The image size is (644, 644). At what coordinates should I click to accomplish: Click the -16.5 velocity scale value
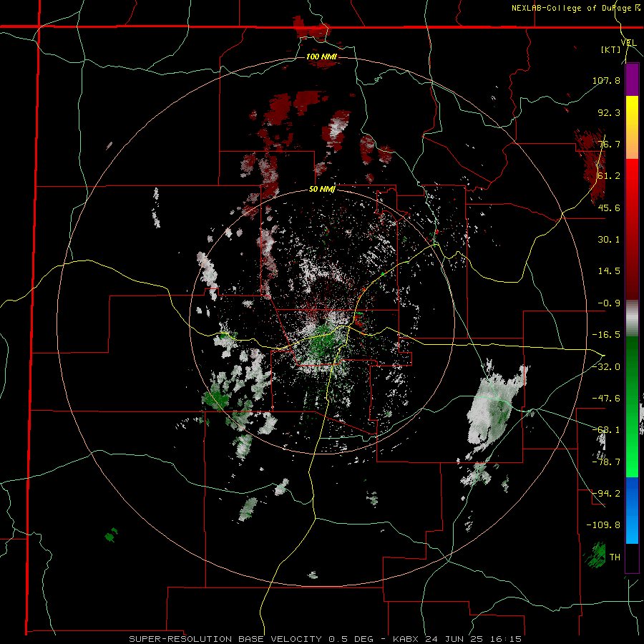pyautogui.click(x=606, y=335)
